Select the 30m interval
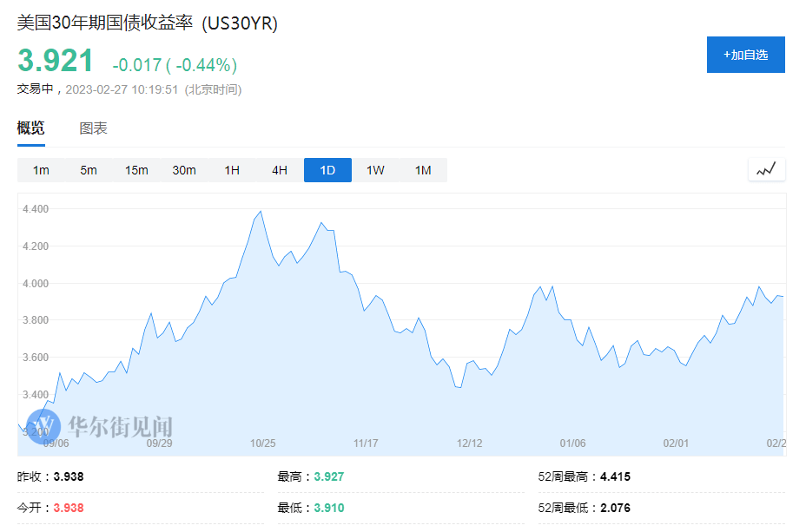The image size is (806, 532). pos(183,170)
